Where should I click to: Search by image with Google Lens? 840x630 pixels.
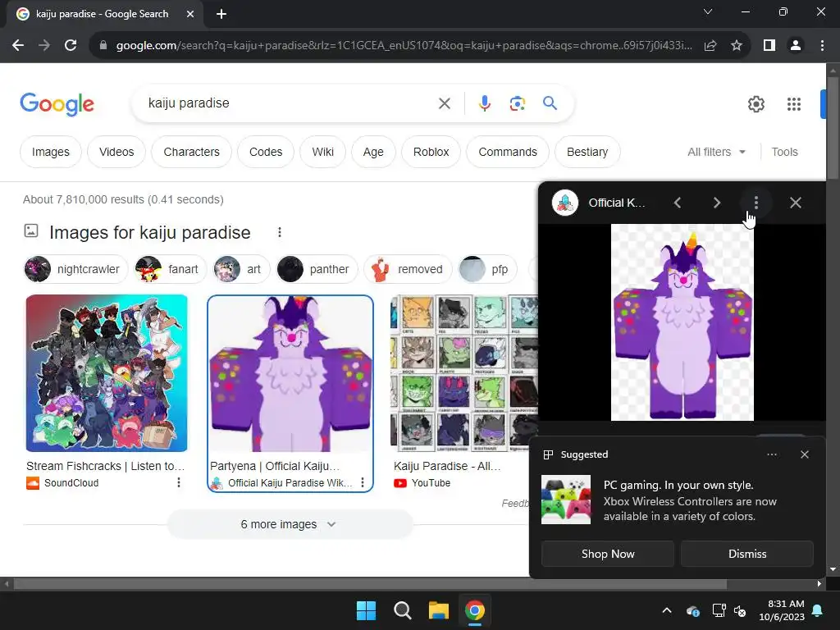click(x=517, y=103)
